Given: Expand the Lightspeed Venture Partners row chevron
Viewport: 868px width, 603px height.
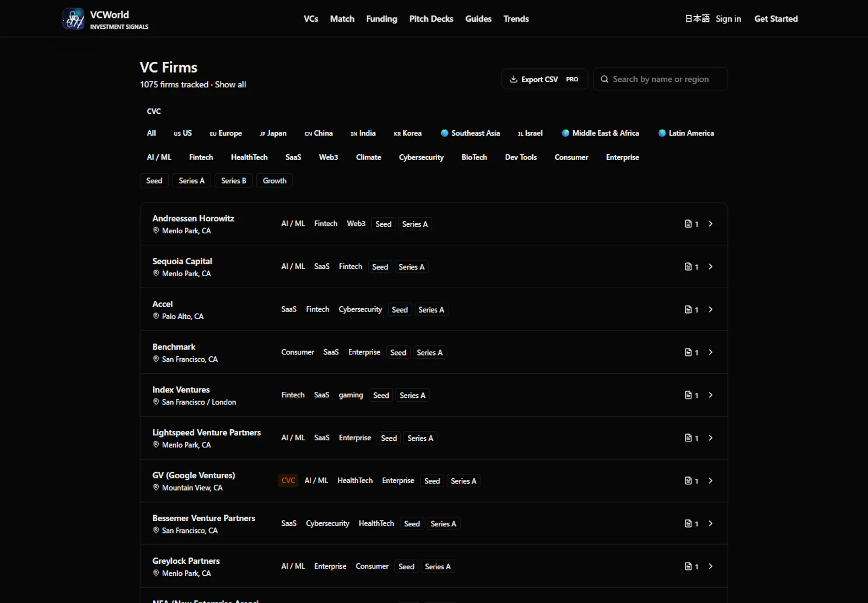Looking at the screenshot, I should 711,438.
